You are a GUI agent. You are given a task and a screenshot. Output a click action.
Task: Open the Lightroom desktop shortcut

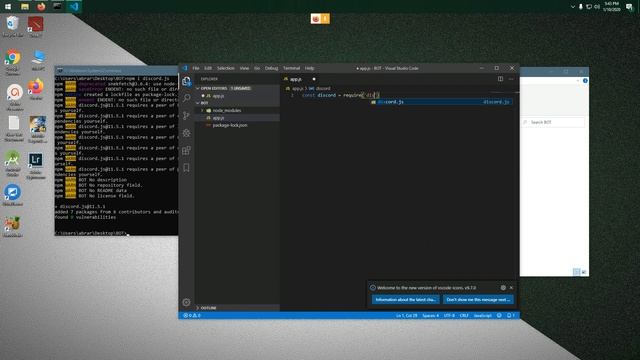point(36,166)
